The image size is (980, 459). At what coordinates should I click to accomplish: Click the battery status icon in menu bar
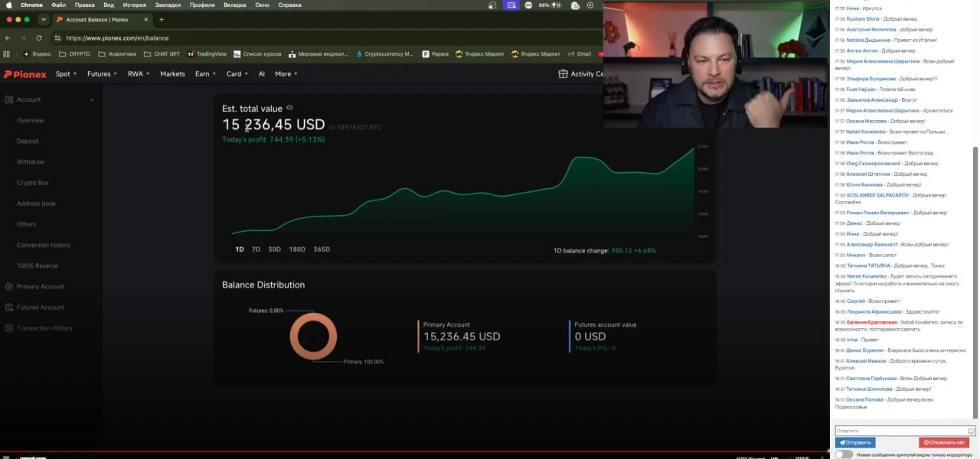tap(558, 5)
